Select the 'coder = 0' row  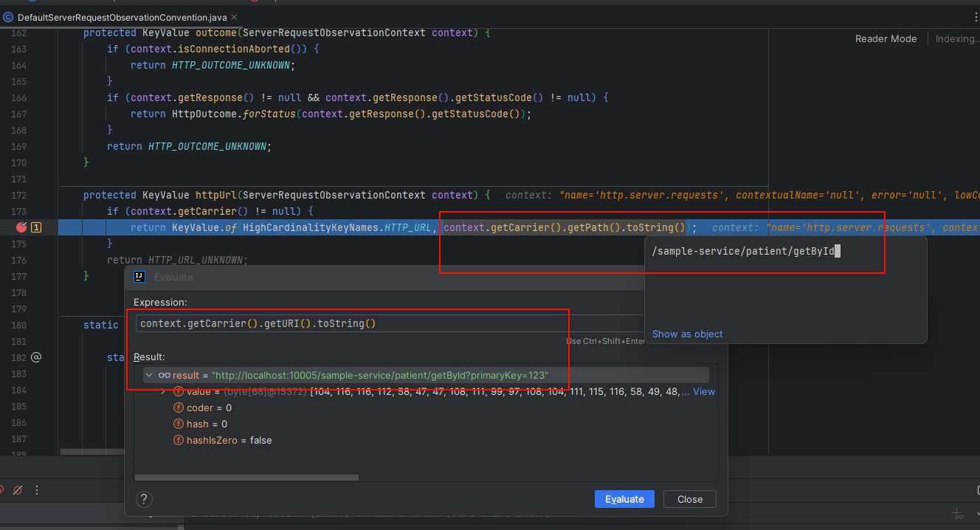(427, 407)
